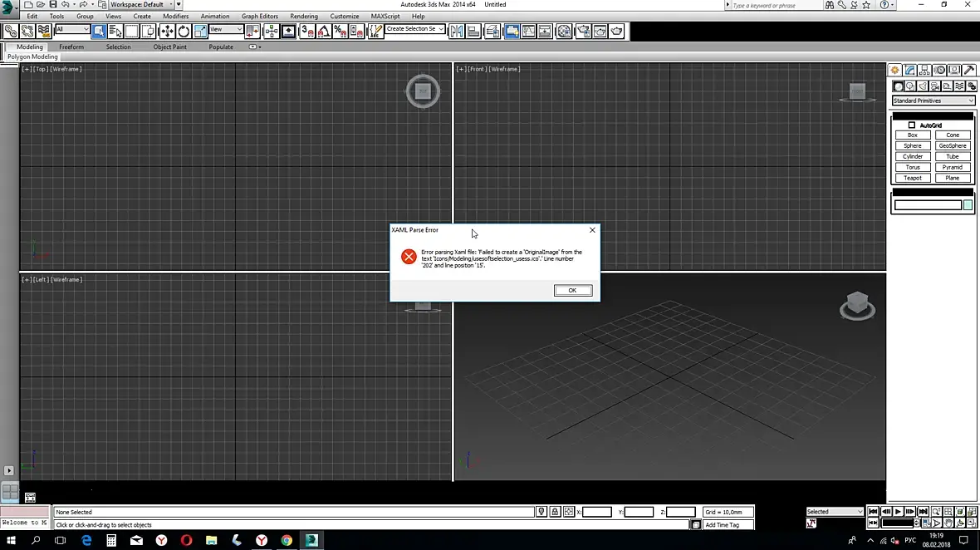This screenshot has height=550, width=980.
Task: Click Render Production teapot icon
Action: pyautogui.click(x=616, y=32)
